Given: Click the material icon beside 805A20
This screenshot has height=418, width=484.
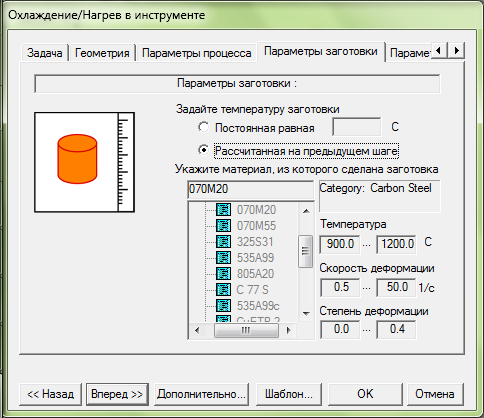Looking at the screenshot, I should click(223, 274).
